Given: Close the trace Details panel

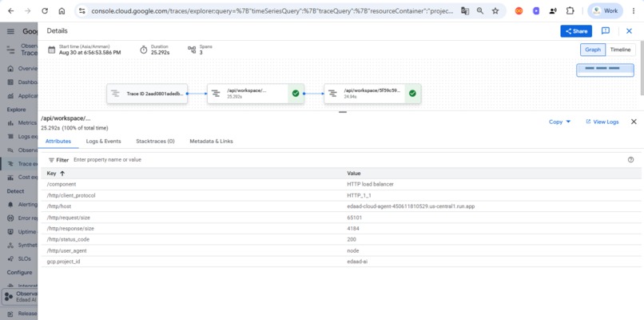Looking at the screenshot, I should 629,31.
